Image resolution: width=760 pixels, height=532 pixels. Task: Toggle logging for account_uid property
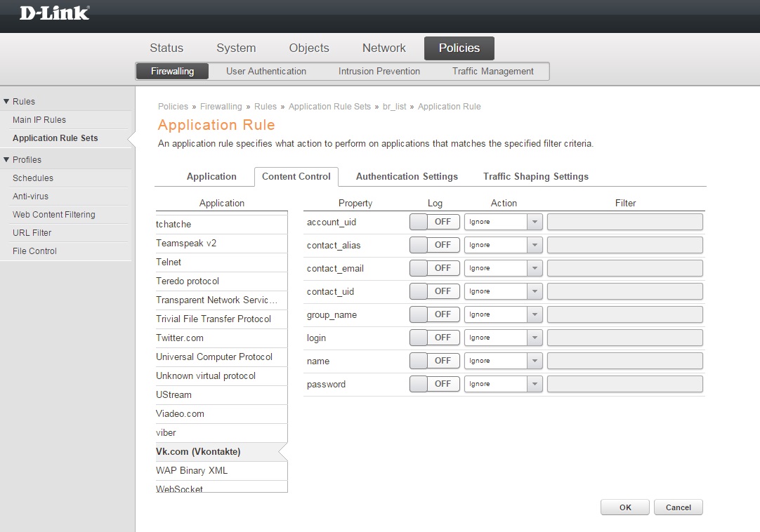435,222
